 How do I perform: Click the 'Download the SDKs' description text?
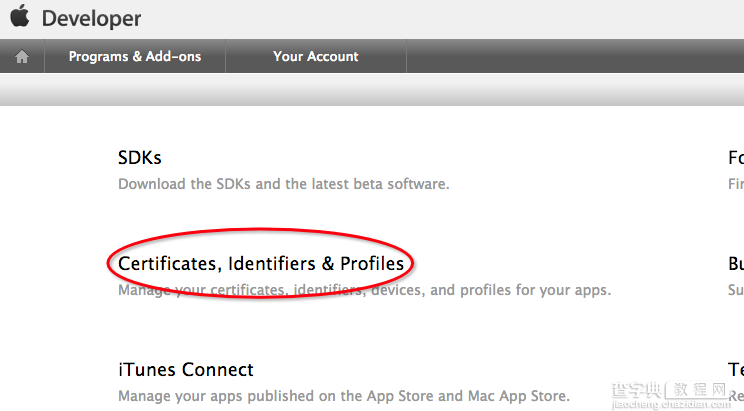tap(284, 184)
